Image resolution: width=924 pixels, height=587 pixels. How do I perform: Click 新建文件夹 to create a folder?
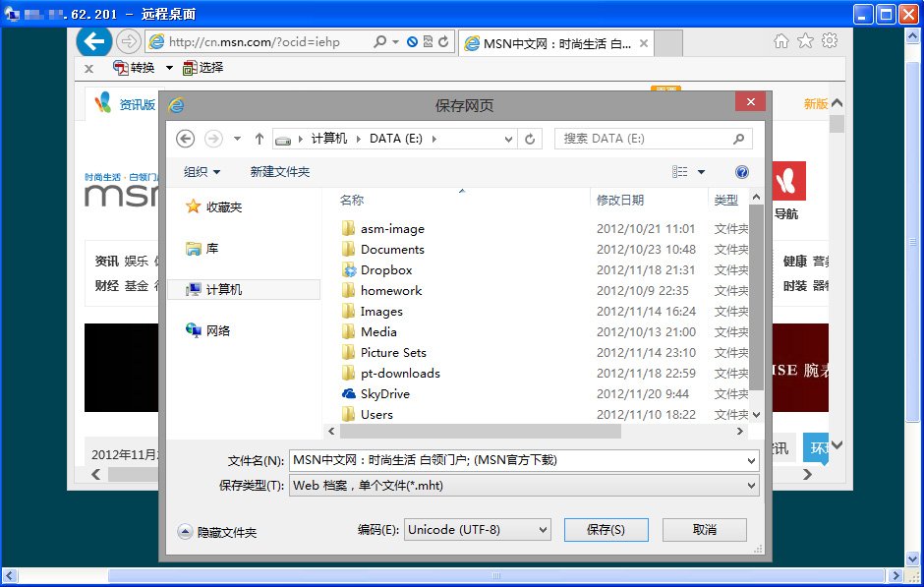coord(280,172)
